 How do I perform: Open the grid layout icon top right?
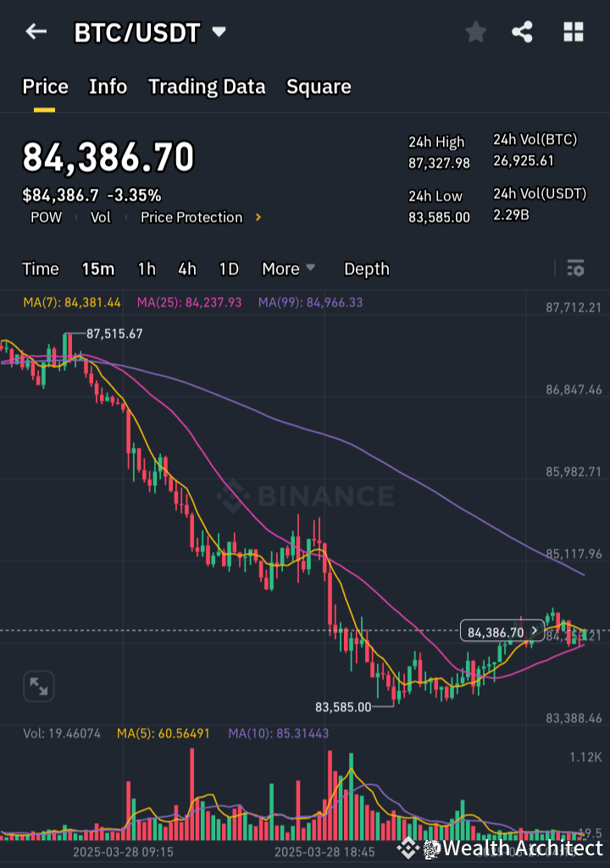pos(573,31)
